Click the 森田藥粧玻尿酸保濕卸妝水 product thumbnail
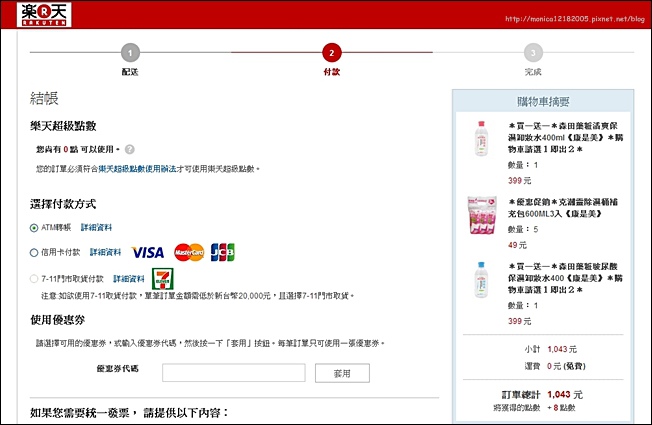This screenshot has height=425, width=652. (481, 279)
